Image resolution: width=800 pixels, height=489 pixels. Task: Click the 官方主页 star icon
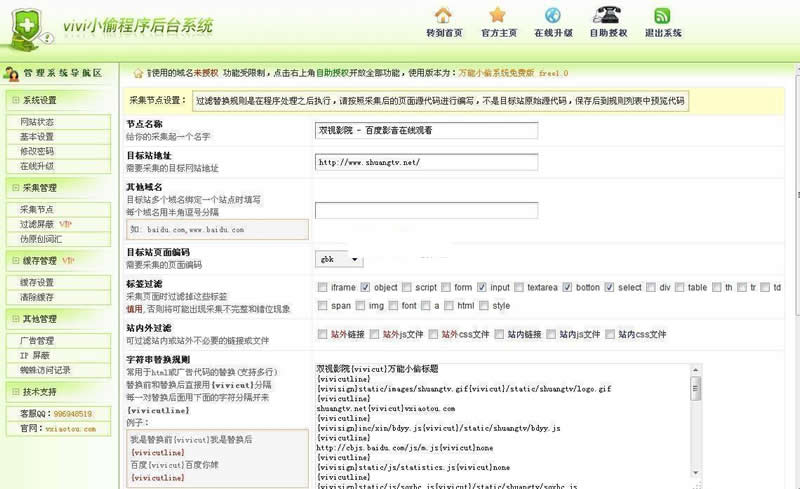click(498, 15)
